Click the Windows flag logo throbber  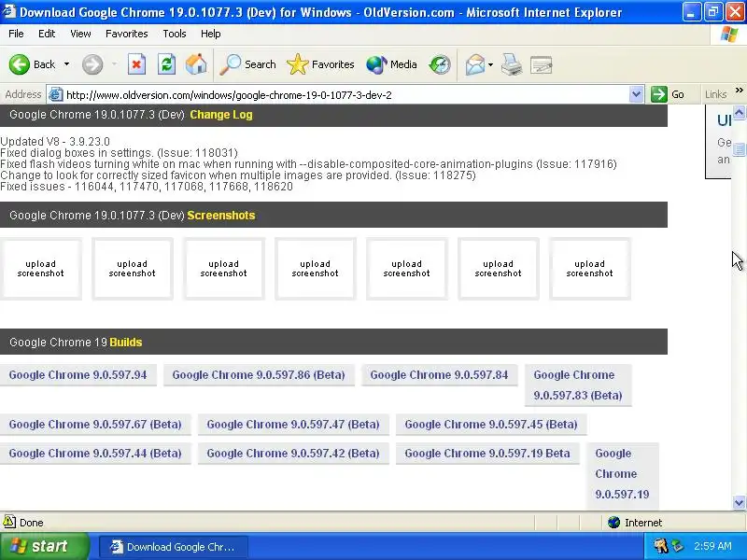pos(729,35)
